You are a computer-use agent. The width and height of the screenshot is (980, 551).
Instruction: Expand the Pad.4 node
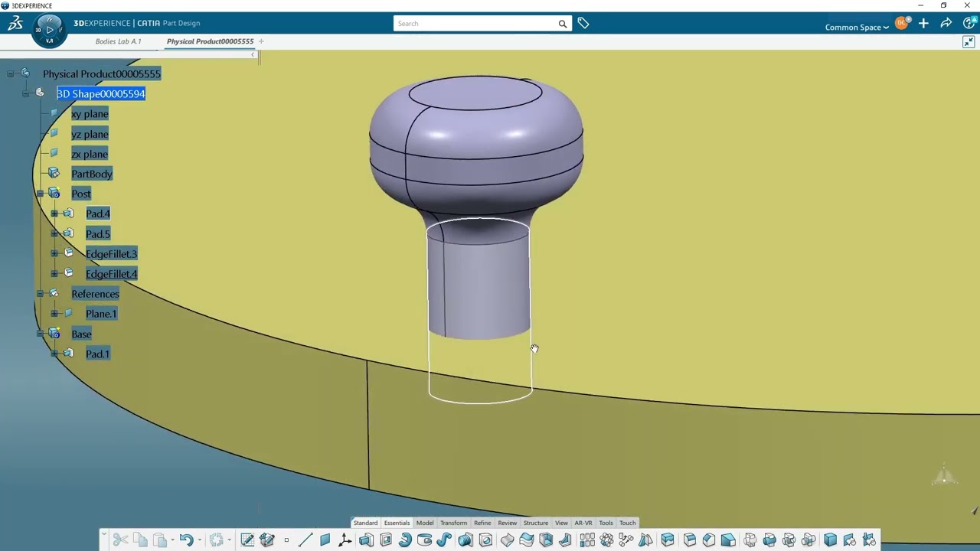pos(54,214)
